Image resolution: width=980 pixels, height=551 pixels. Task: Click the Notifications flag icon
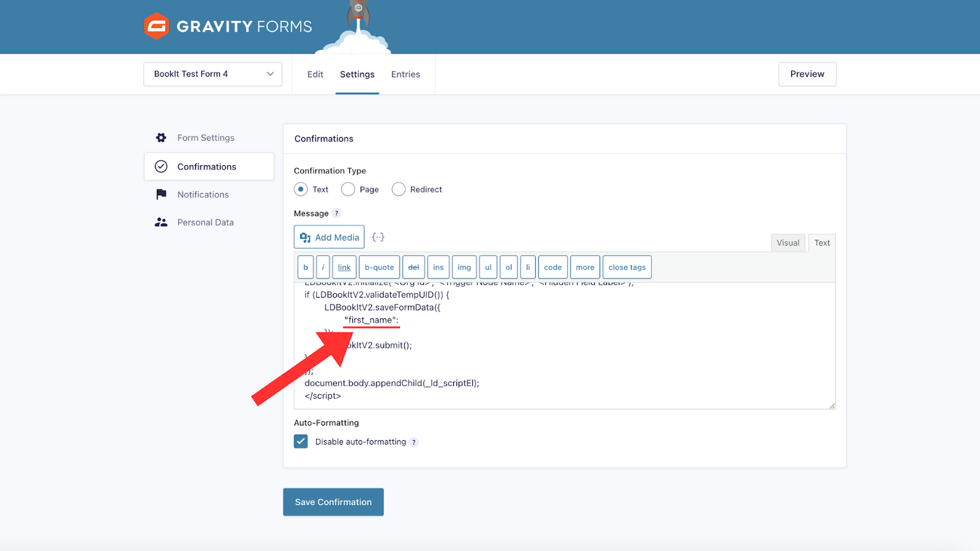point(161,195)
